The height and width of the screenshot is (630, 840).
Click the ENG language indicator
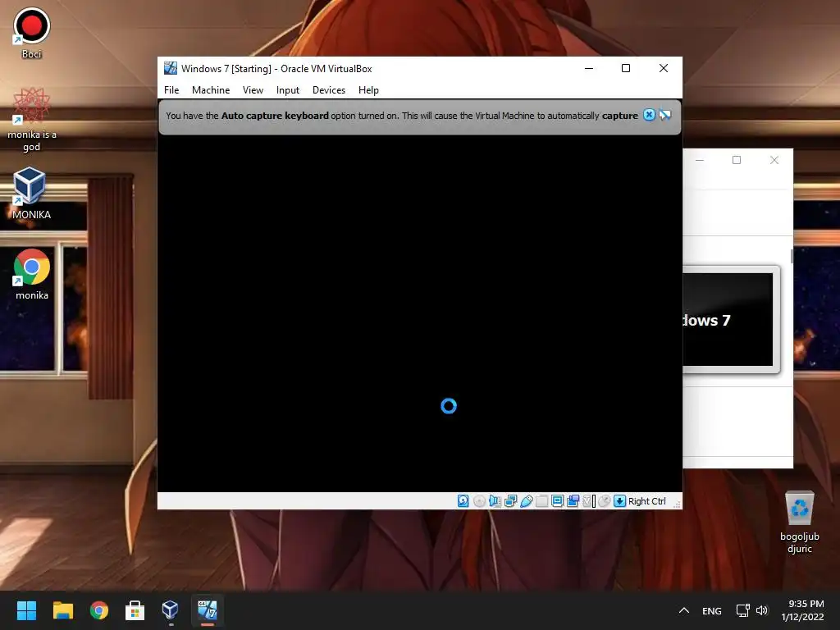(711, 610)
